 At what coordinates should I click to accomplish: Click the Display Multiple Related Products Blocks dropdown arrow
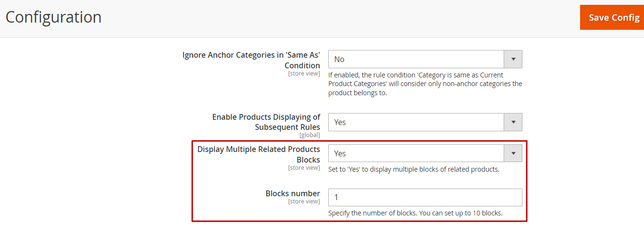(513, 153)
